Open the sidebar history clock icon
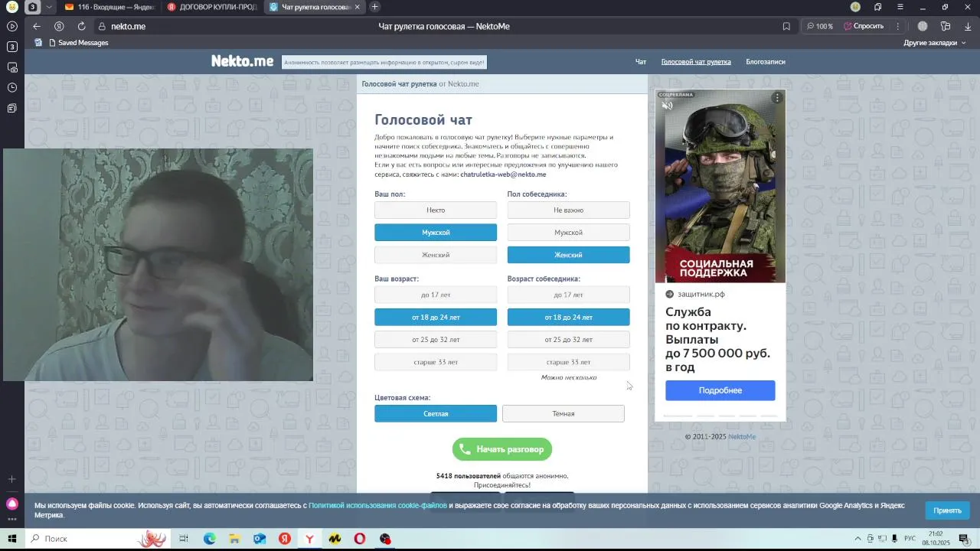 [11, 87]
